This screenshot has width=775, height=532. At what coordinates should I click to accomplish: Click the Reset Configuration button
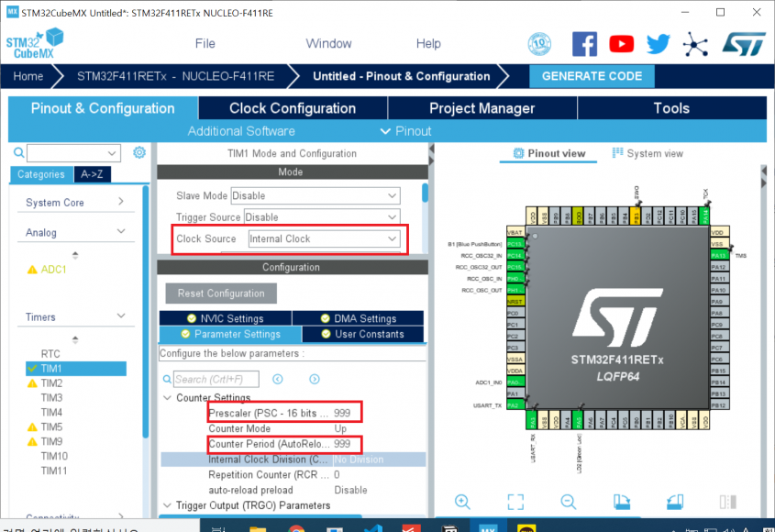pyautogui.click(x=221, y=294)
